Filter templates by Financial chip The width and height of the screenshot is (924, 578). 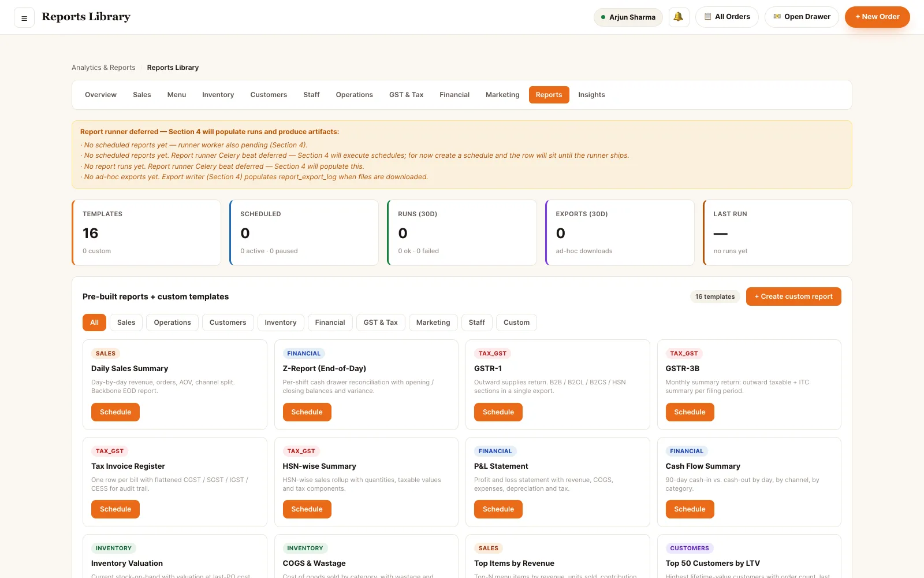tap(330, 323)
